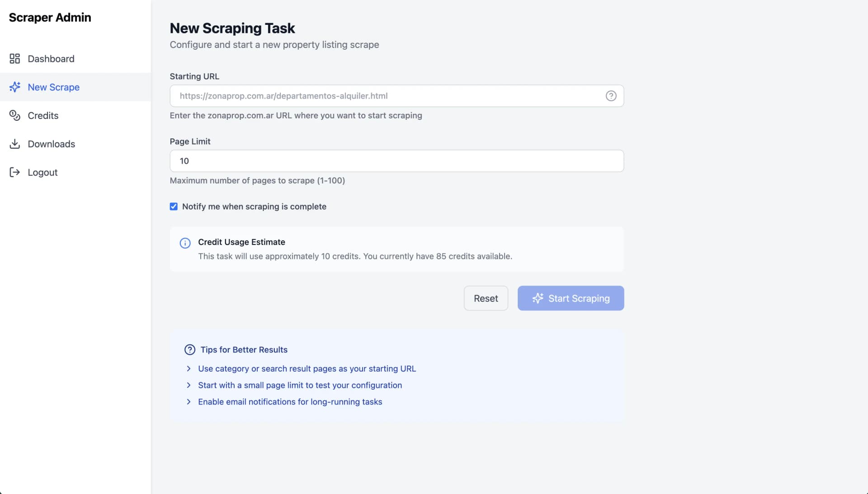Click the Credit Usage Estimate info icon
868x494 pixels.
pos(185,243)
